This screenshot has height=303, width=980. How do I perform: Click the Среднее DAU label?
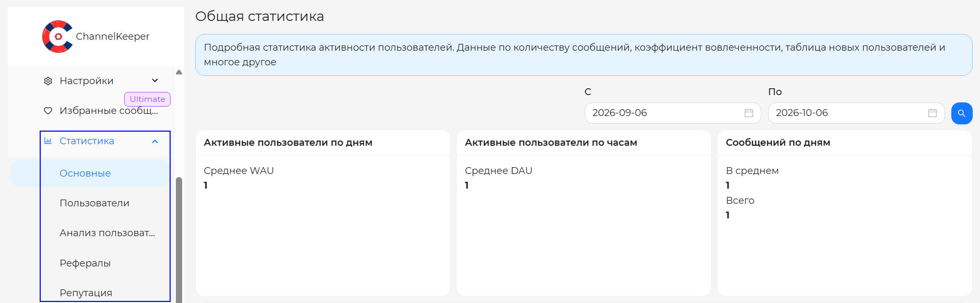[x=498, y=171]
